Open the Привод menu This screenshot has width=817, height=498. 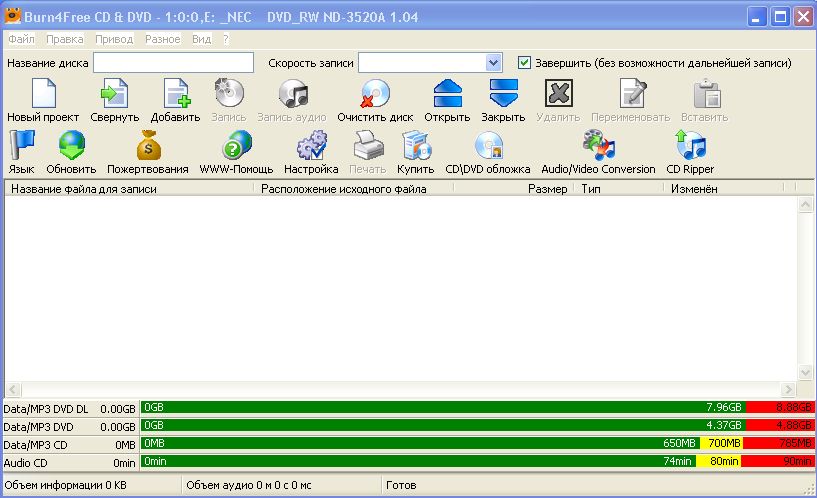[114, 39]
